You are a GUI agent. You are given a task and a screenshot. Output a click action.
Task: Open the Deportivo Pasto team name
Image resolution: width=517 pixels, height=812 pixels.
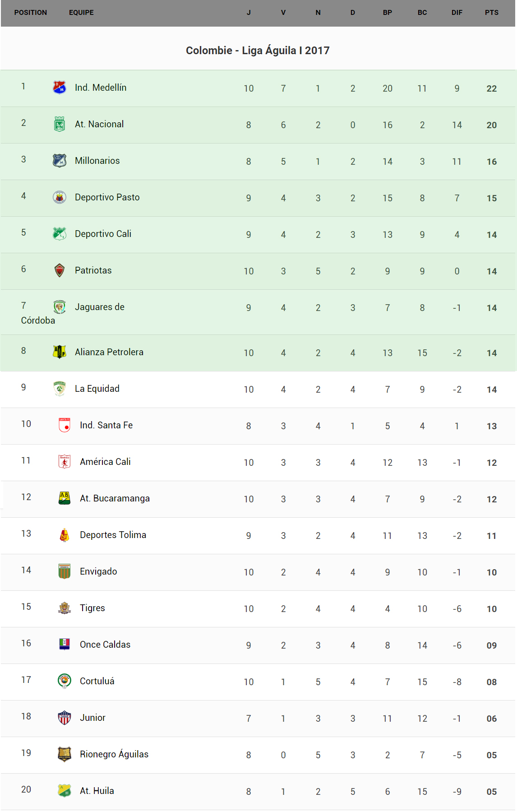click(x=107, y=197)
